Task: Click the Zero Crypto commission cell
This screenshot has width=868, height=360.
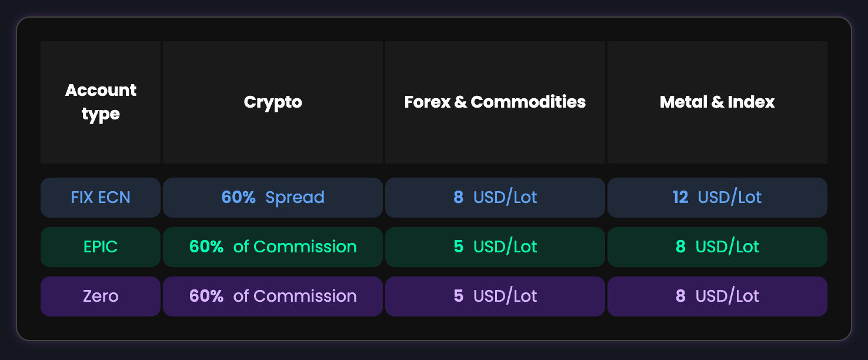Action: (x=273, y=296)
